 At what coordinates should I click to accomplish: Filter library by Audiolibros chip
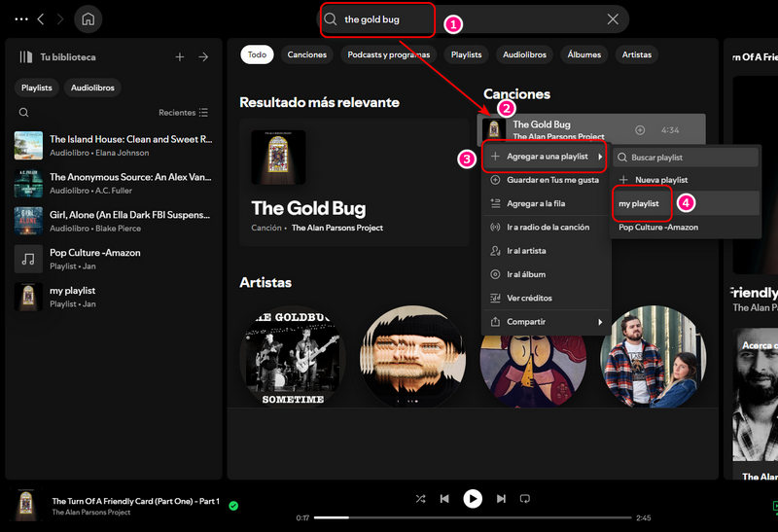92,88
